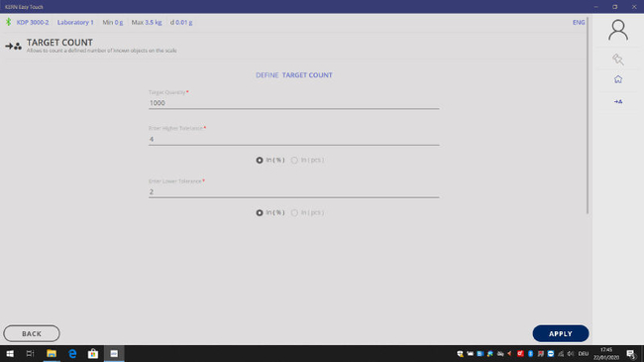Select lower tolerance In (%) radio
This screenshot has height=362, width=644.
point(260,212)
